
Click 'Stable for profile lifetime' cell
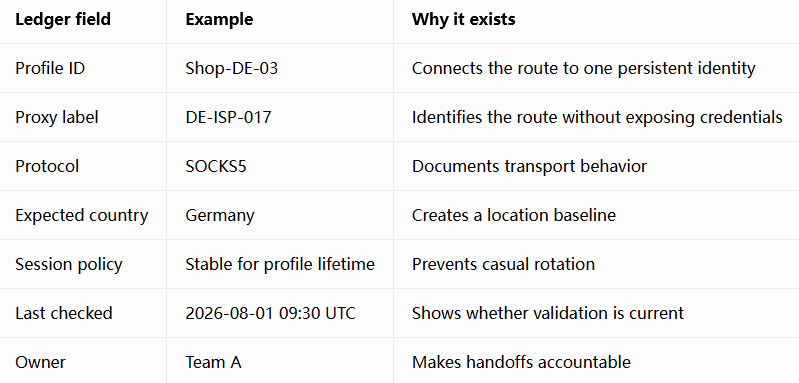pyautogui.click(x=280, y=264)
